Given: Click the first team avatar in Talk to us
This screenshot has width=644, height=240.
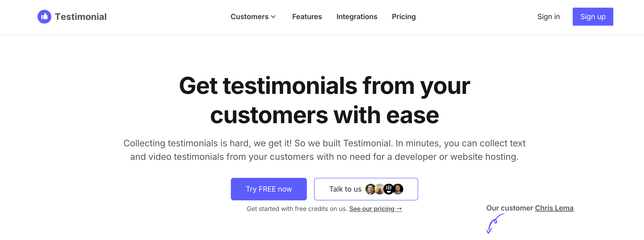Looking at the screenshot, I should point(370,190).
